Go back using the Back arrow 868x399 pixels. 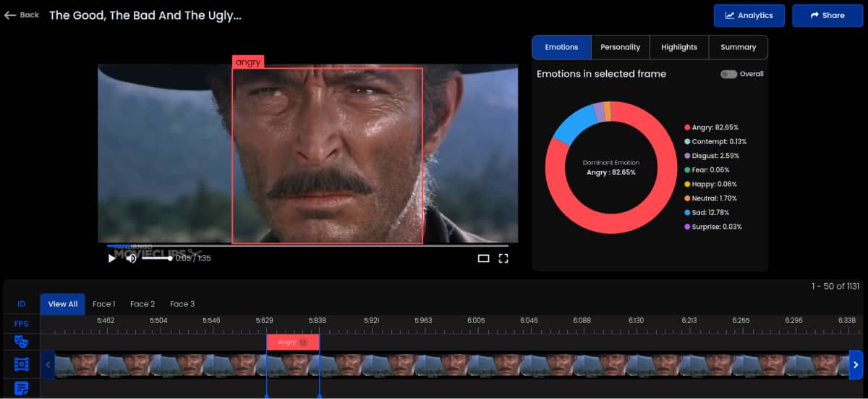click(x=22, y=14)
